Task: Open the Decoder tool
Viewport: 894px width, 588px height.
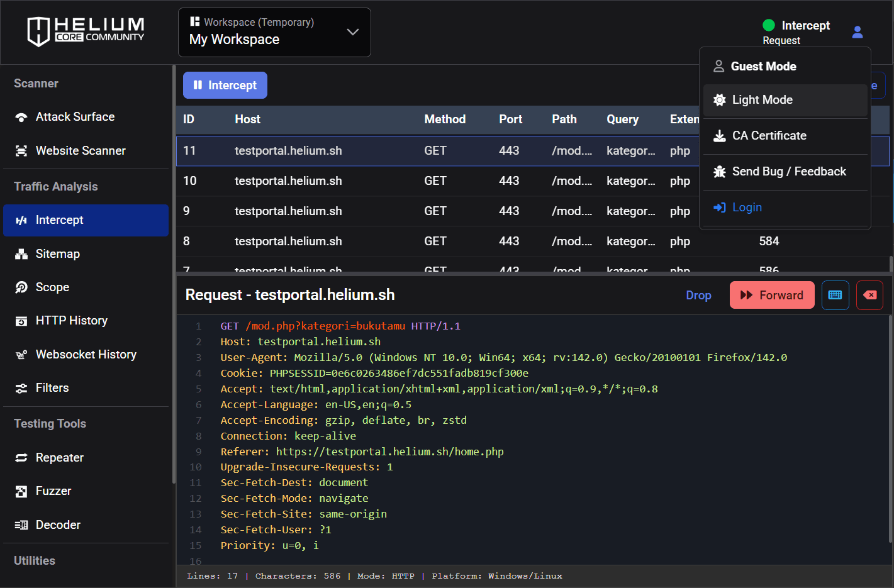Action: tap(58, 525)
